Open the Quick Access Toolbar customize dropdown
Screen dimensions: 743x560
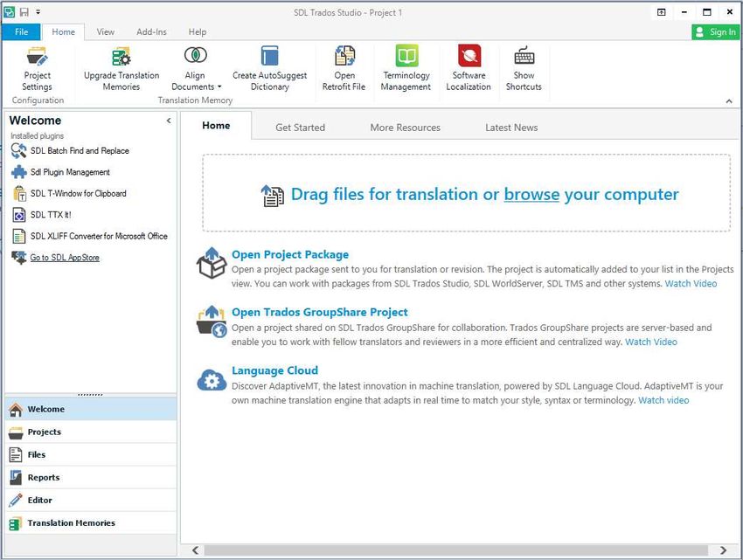click(x=38, y=12)
